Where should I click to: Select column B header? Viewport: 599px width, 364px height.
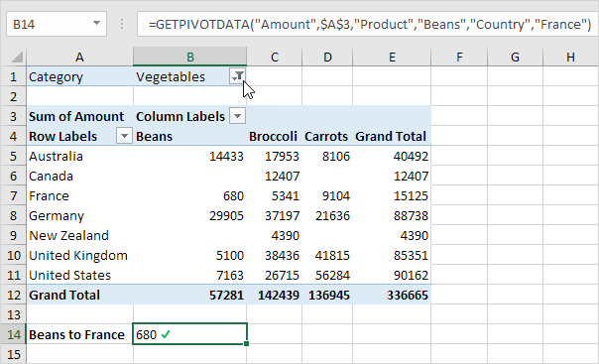[x=189, y=57]
